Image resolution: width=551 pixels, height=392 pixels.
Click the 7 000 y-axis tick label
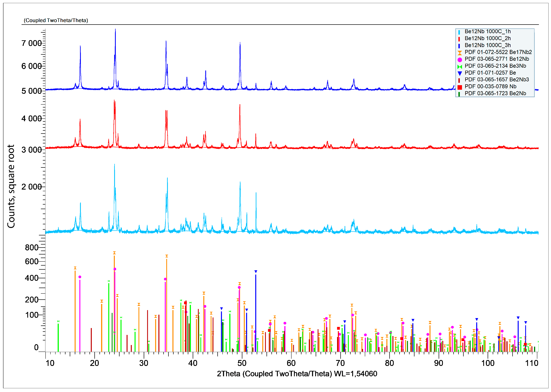click(x=31, y=43)
